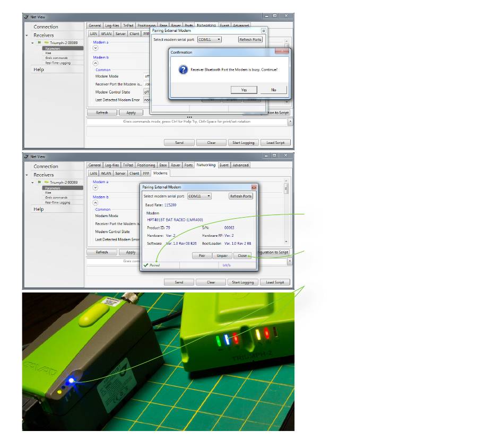504x448 pixels.
Task: Select the Modems sub-tab in the lower window
Action: [160, 173]
